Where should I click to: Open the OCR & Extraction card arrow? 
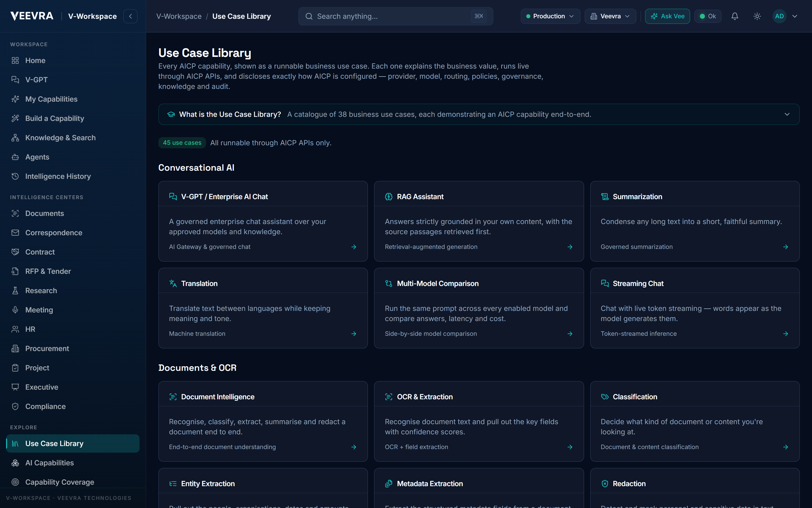[570, 447]
